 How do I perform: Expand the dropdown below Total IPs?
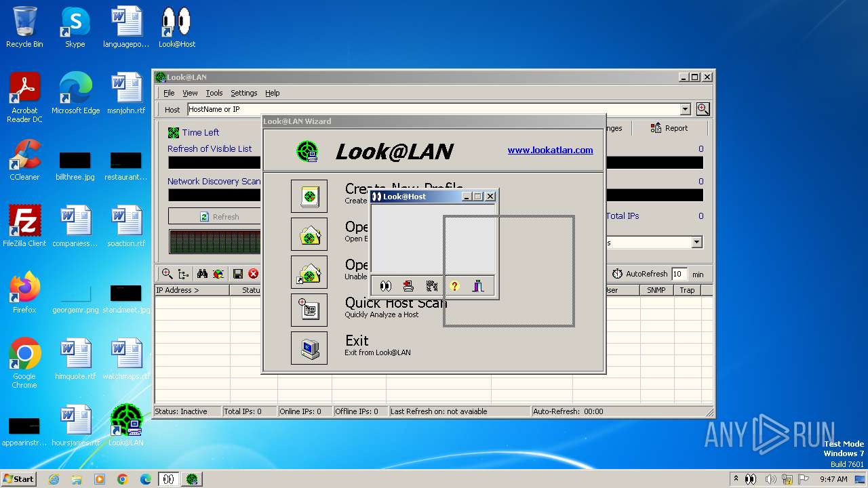coord(696,242)
